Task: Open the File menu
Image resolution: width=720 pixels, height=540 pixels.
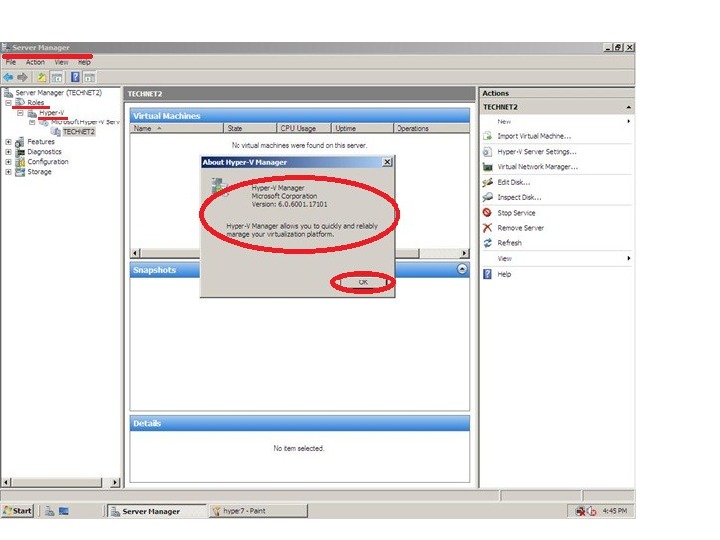Action: click(x=11, y=62)
